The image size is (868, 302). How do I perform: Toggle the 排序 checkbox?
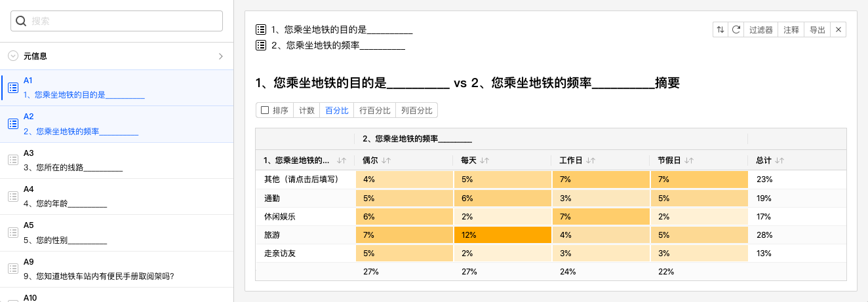click(265, 110)
